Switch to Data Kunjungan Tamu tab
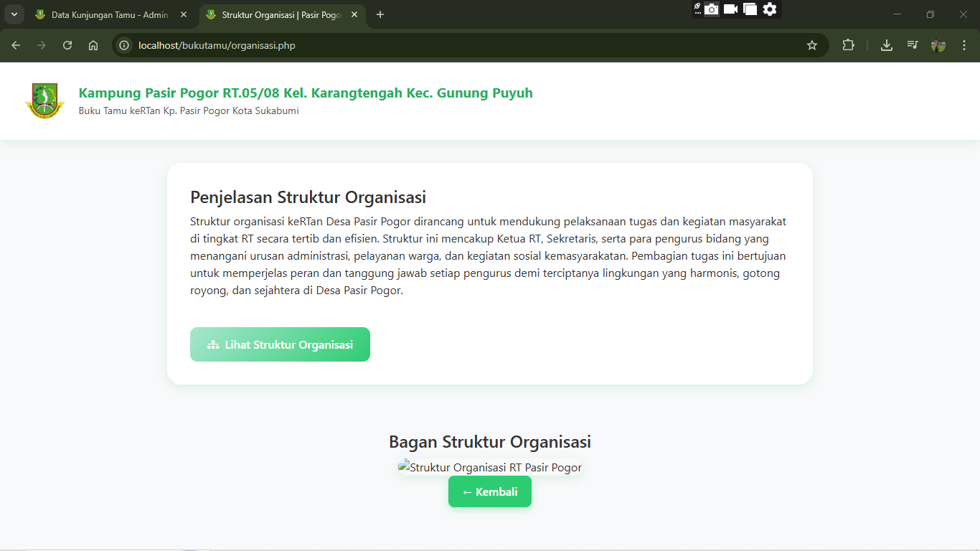The width and height of the screenshot is (980, 551). [108, 14]
